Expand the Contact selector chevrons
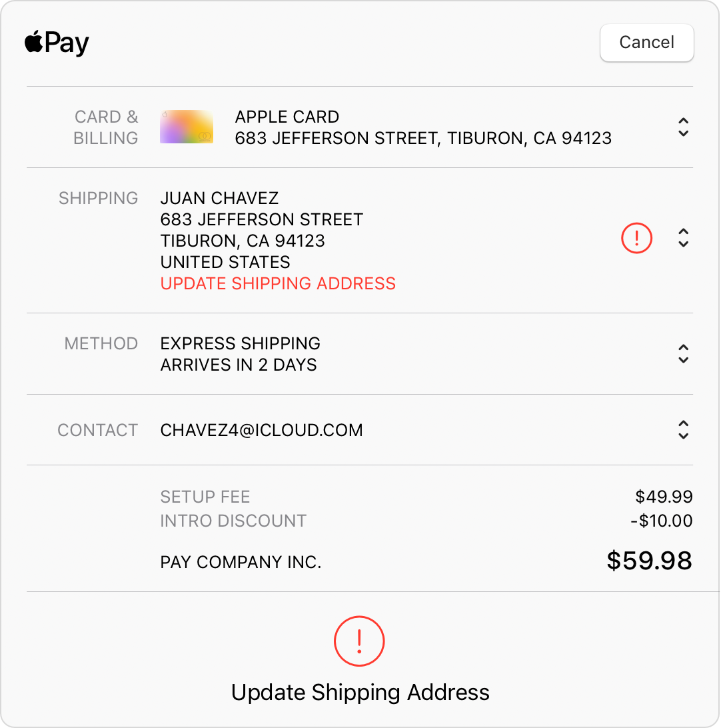Viewport: 721px width, 728px height. tap(683, 430)
